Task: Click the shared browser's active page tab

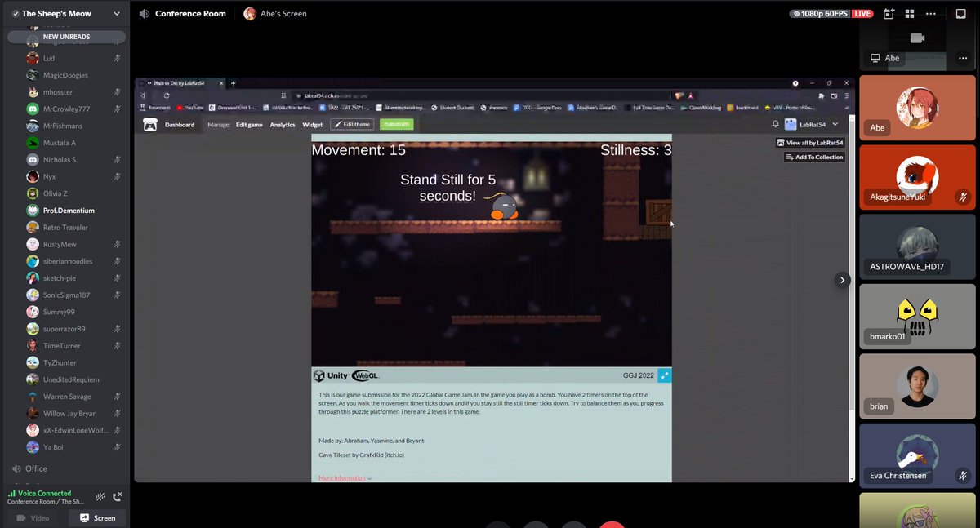Action: click(180, 83)
